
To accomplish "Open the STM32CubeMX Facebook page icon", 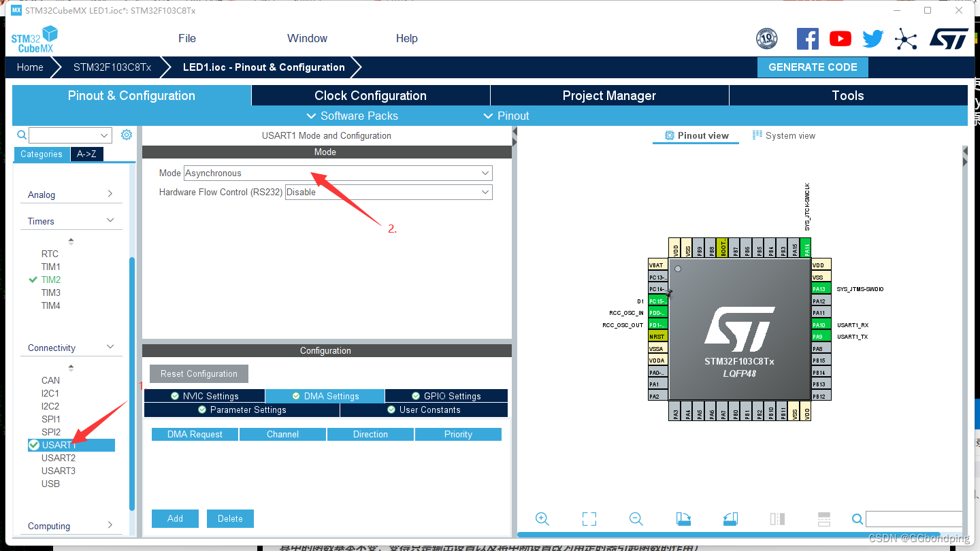I will [808, 38].
